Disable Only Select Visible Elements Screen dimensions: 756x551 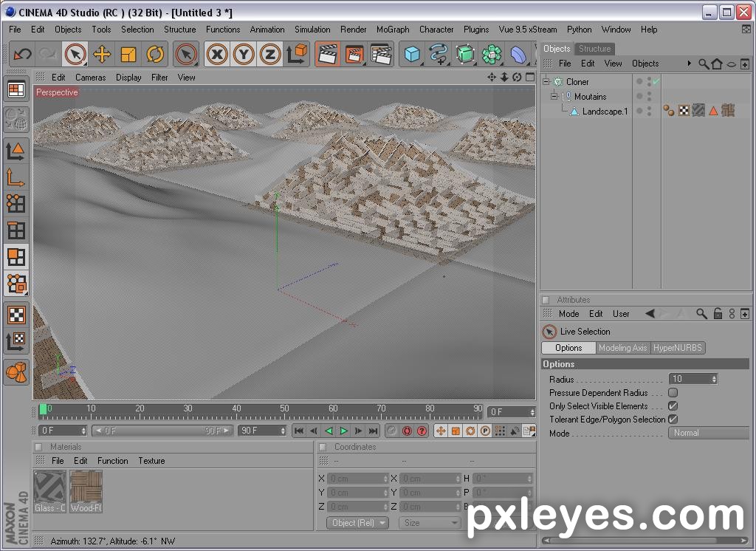click(x=673, y=405)
